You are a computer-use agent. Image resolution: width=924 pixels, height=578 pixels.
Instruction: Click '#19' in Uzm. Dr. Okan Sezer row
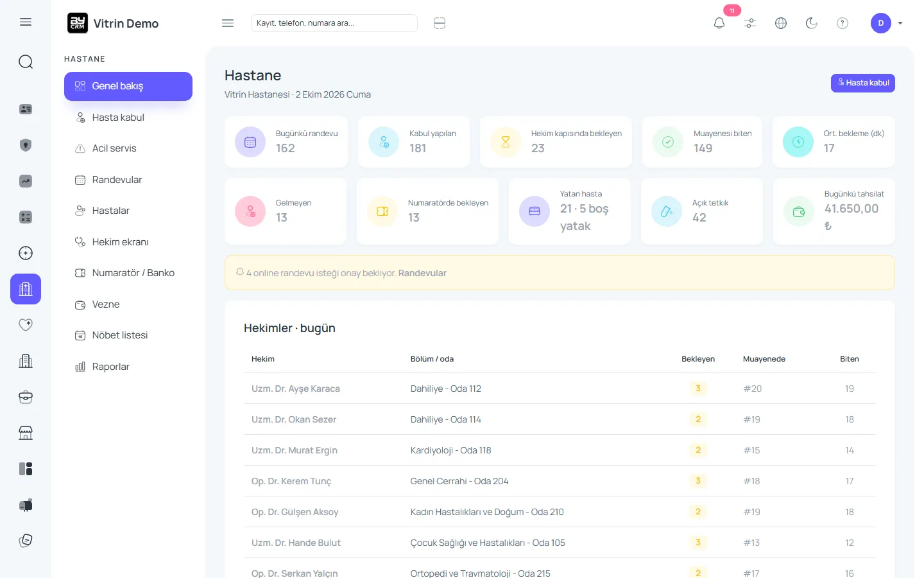pos(752,419)
